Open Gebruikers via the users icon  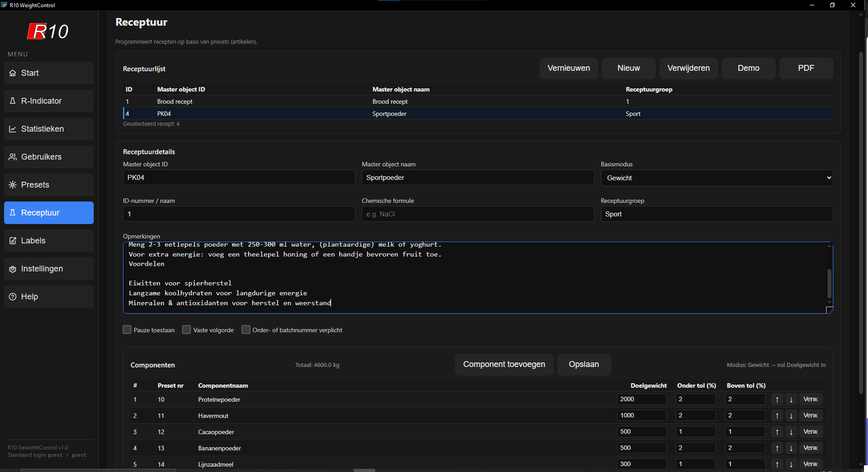[x=13, y=156]
